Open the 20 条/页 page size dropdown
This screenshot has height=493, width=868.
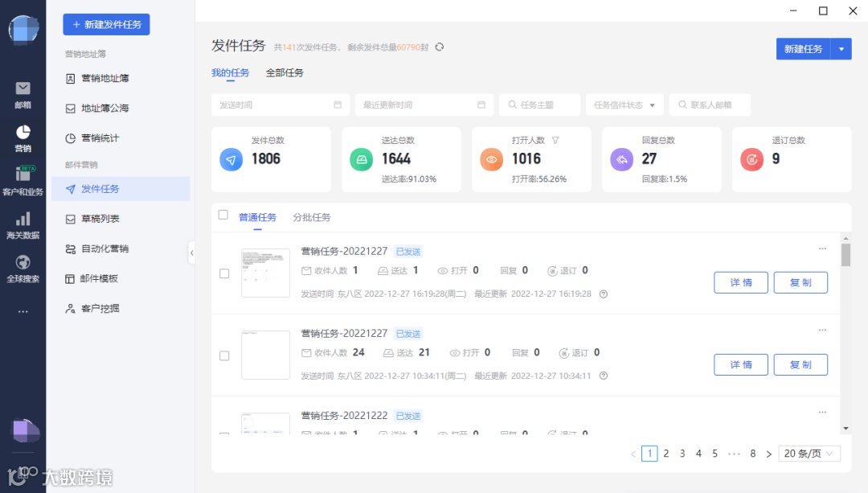click(809, 454)
